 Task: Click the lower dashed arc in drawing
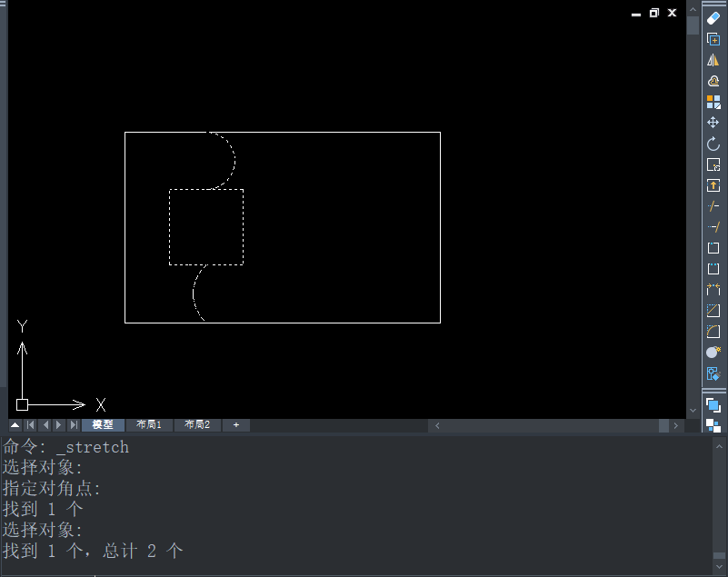tap(194, 293)
